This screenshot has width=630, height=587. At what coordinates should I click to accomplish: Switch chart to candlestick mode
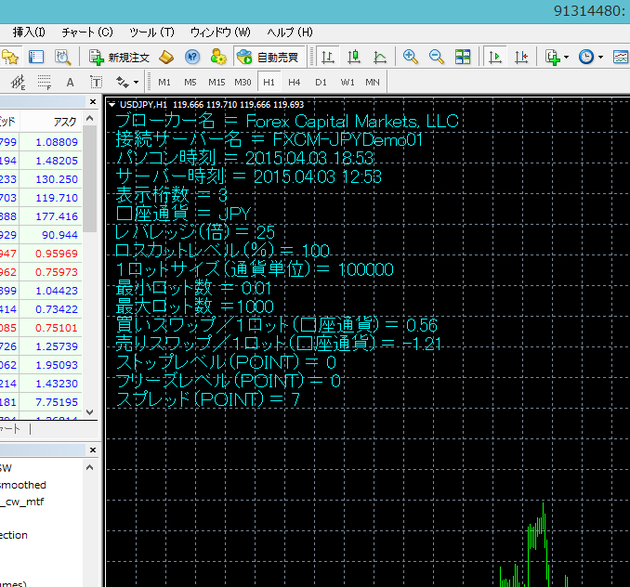coord(354,57)
